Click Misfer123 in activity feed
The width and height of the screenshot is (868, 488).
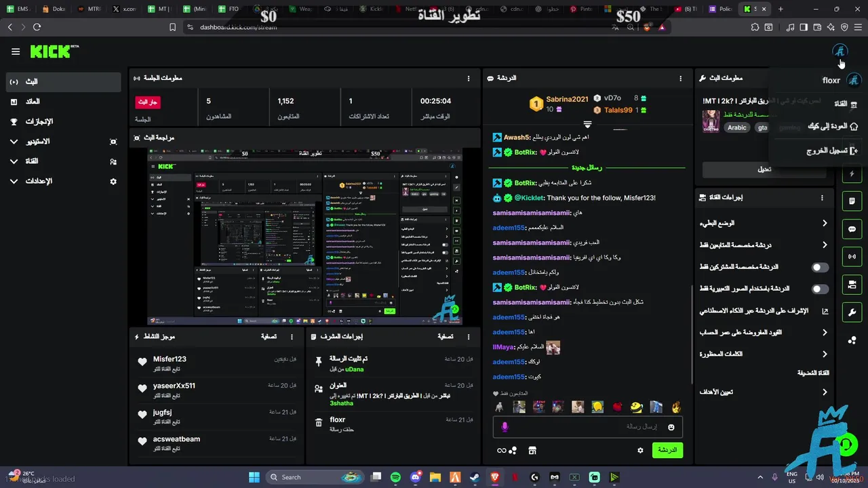pyautogui.click(x=170, y=359)
